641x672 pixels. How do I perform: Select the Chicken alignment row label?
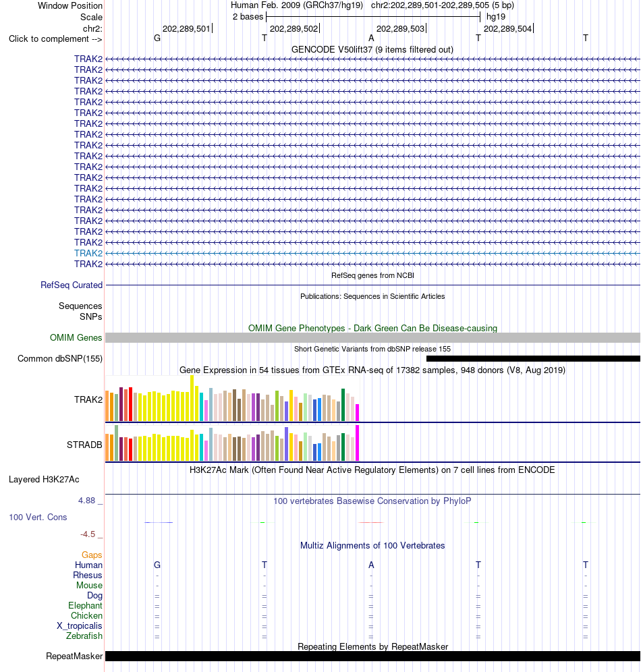[86, 616]
